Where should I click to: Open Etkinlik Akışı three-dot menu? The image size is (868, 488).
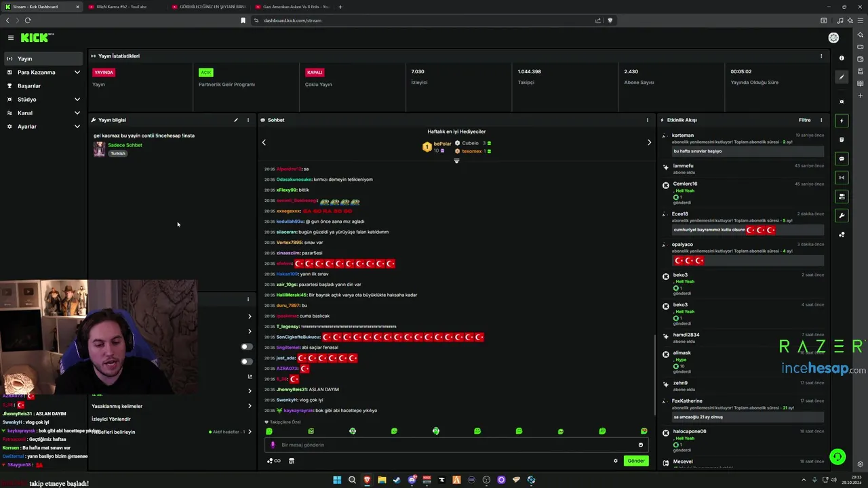tap(821, 120)
